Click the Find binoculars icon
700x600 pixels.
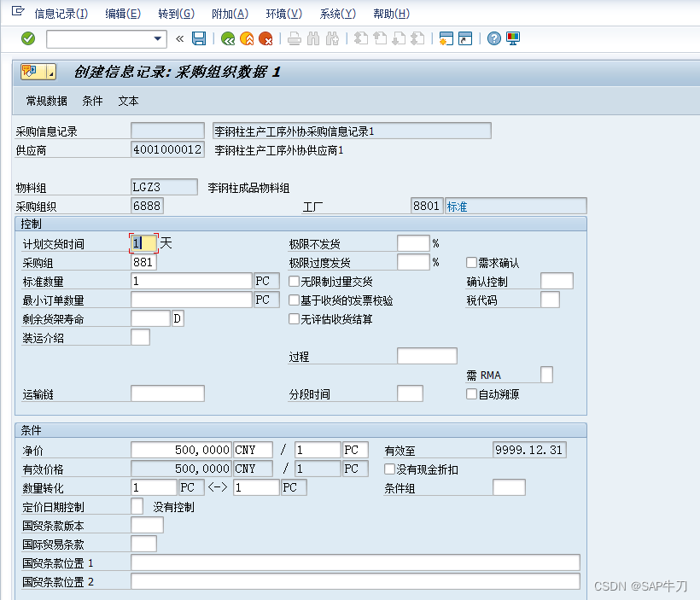tap(313, 39)
